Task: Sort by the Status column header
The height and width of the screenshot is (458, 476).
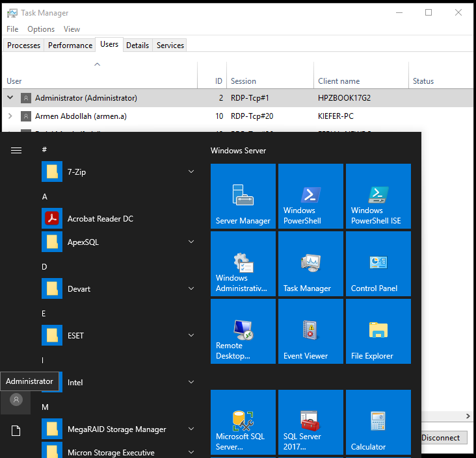Action: click(x=441, y=75)
